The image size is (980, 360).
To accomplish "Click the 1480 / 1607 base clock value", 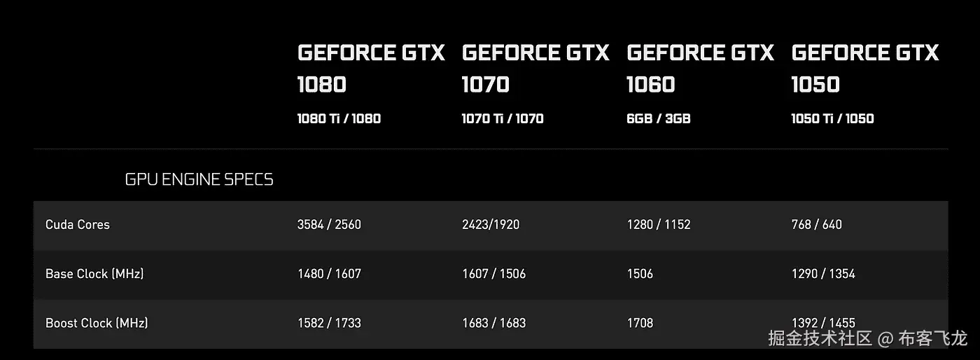I will pos(329,273).
